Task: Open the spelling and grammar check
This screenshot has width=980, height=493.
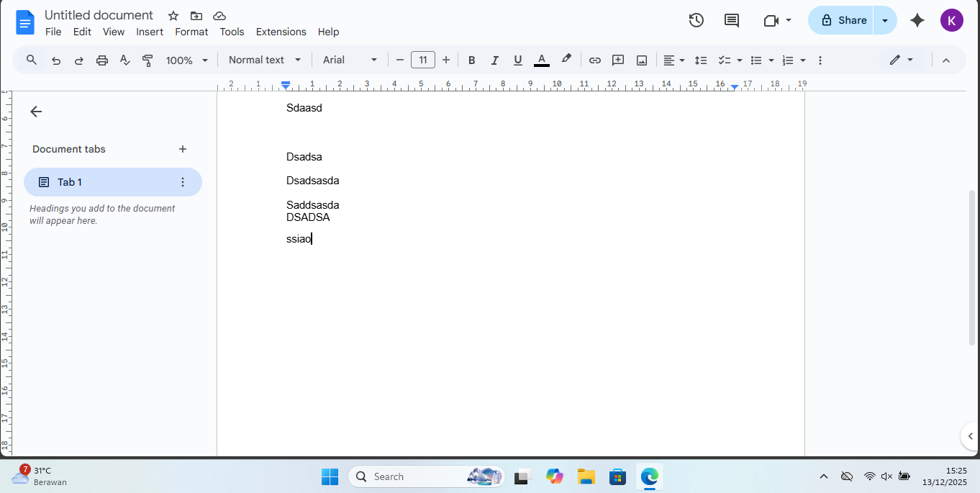Action: coord(124,60)
